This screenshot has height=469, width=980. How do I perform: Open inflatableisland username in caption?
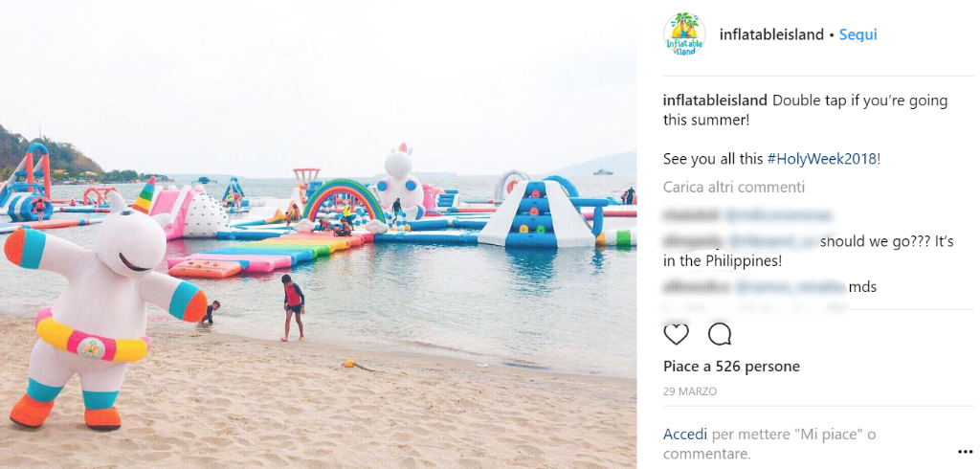(715, 100)
